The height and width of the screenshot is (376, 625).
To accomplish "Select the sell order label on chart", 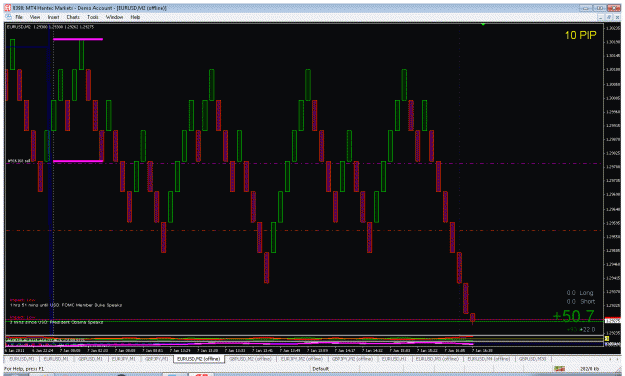I will 19,161.
